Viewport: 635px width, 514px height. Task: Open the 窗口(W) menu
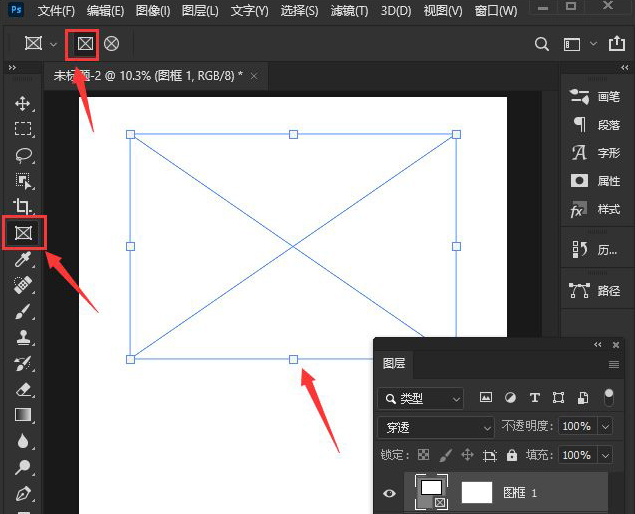coord(496,11)
